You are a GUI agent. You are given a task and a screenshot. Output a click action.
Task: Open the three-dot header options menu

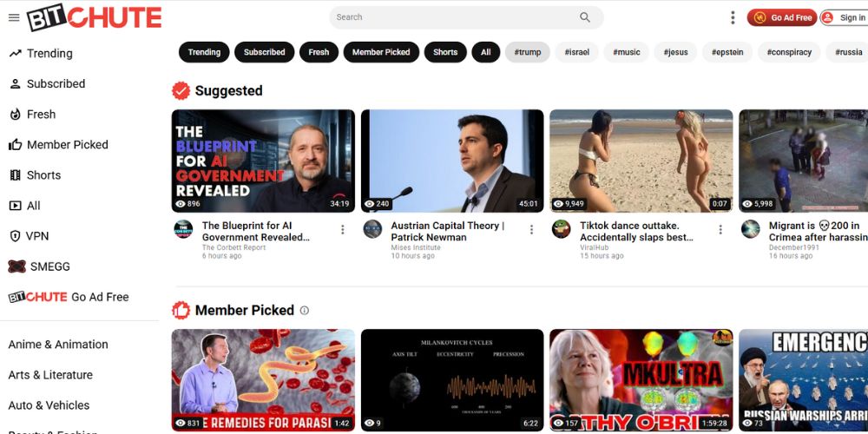[733, 17]
